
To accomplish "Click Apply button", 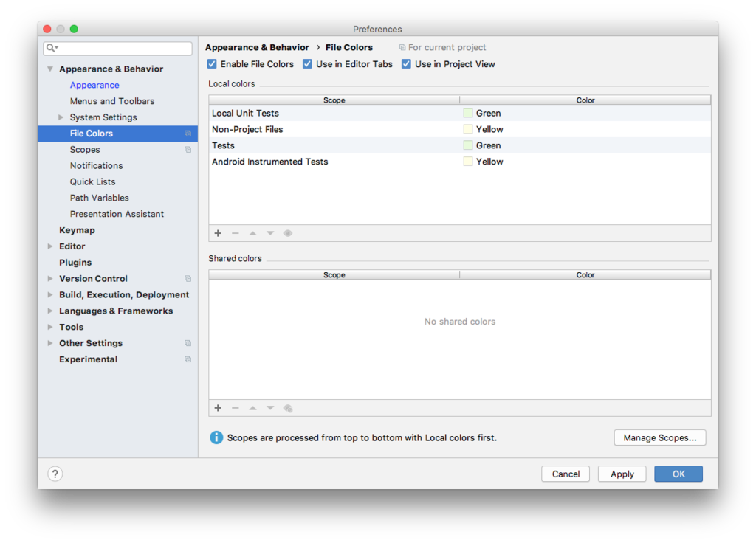I will (622, 474).
